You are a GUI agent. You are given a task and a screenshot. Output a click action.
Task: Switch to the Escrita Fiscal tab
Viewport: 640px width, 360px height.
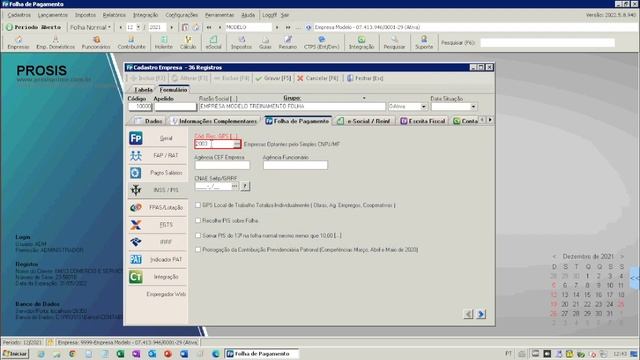point(423,121)
